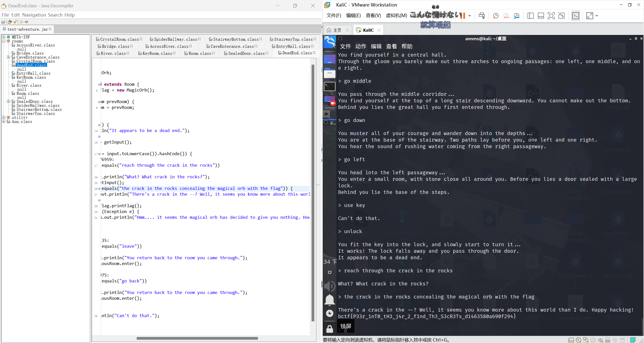
Task: Open the stretch mode dropdown arrow
Action: point(597,16)
